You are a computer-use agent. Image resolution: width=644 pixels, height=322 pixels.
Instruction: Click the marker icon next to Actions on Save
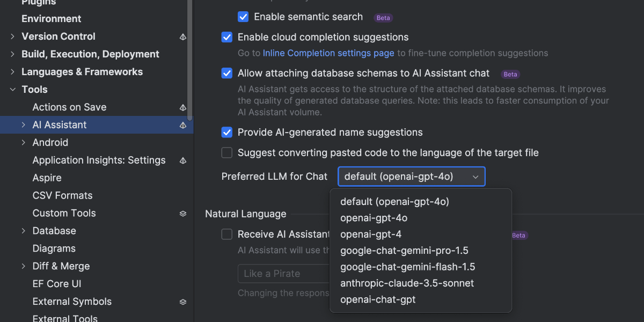pyautogui.click(x=183, y=107)
